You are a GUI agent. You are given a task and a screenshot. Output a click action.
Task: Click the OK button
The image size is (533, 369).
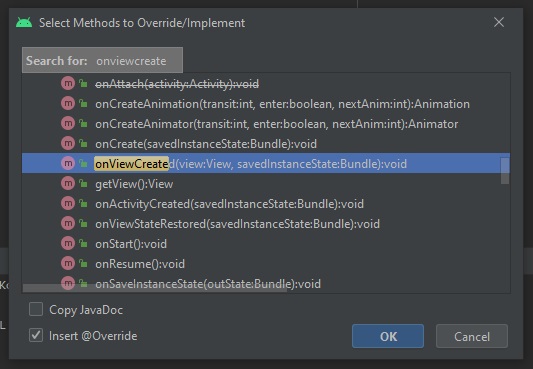coord(388,336)
